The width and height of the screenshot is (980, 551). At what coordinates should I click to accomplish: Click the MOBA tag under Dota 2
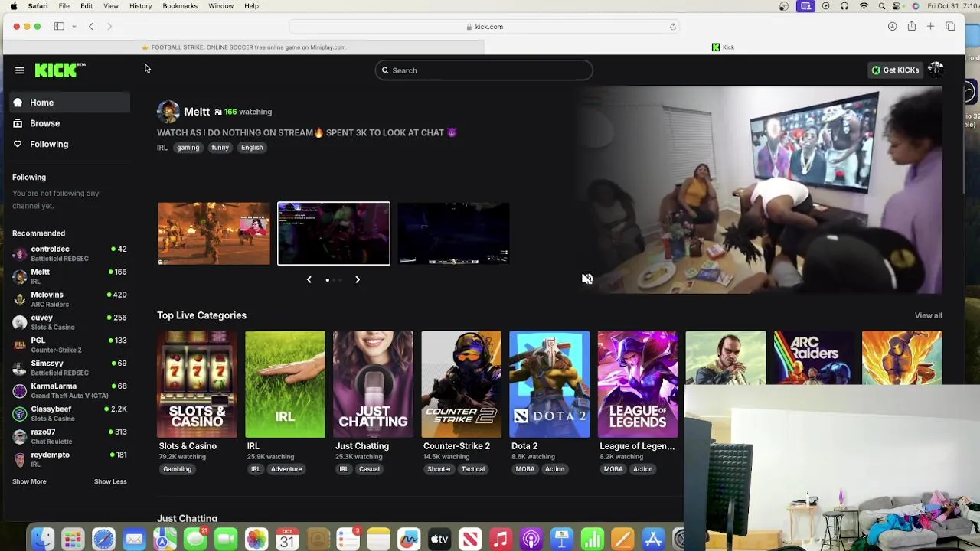click(x=525, y=469)
